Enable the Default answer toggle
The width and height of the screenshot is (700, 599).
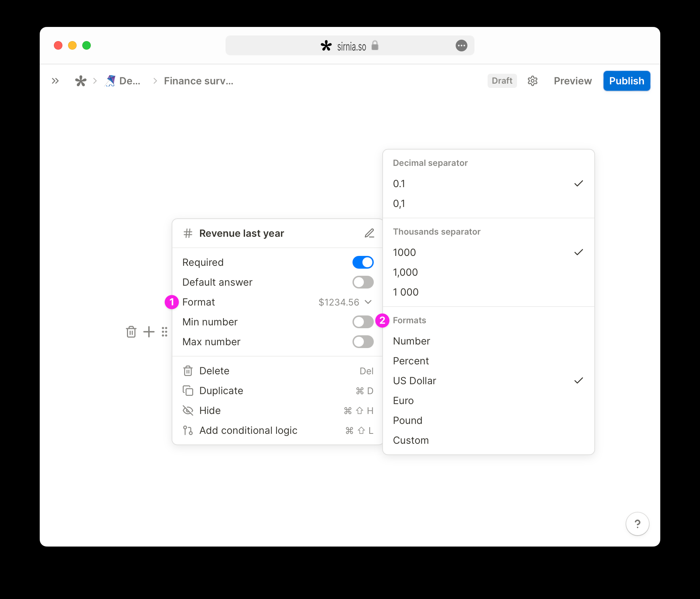tap(363, 282)
